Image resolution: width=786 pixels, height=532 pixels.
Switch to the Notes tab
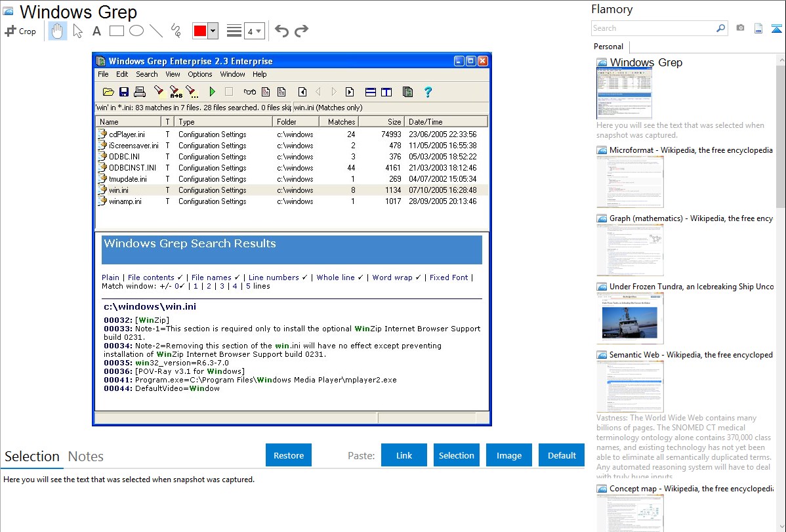point(86,457)
